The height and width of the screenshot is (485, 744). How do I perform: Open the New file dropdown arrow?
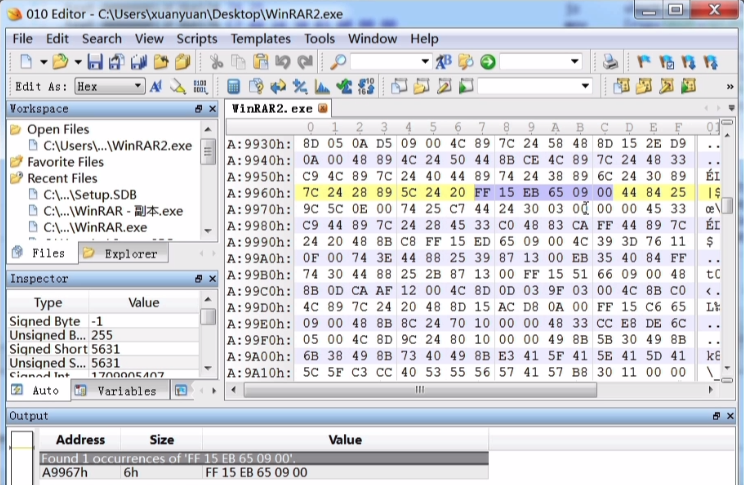[x=43, y=62]
